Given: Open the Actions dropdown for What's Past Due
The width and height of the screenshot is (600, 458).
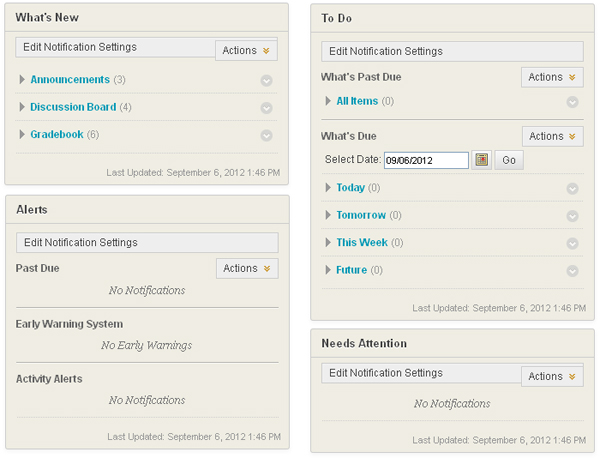Looking at the screenshot, I should click(552, 77).
